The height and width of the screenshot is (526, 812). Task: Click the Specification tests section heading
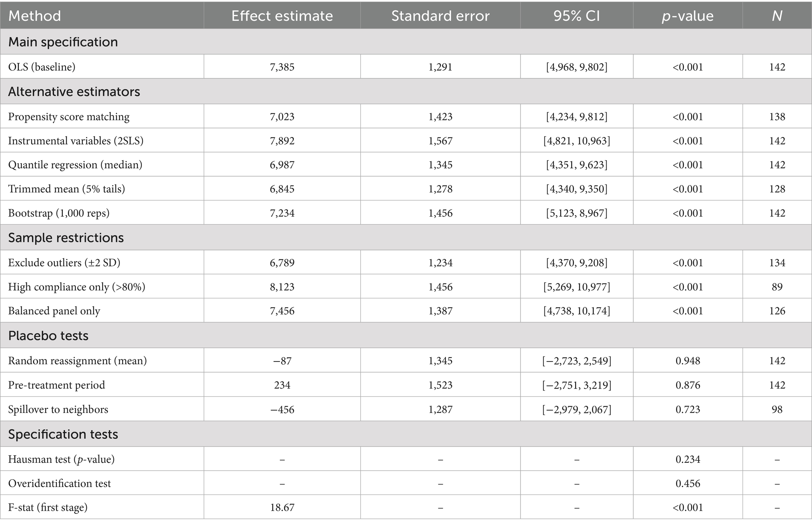point(63,434)
